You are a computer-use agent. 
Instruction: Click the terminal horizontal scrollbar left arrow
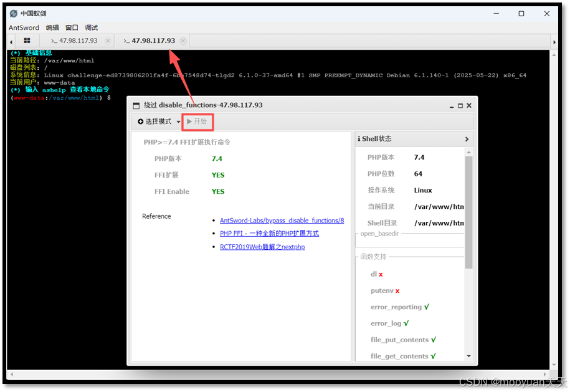click(12, 374)
